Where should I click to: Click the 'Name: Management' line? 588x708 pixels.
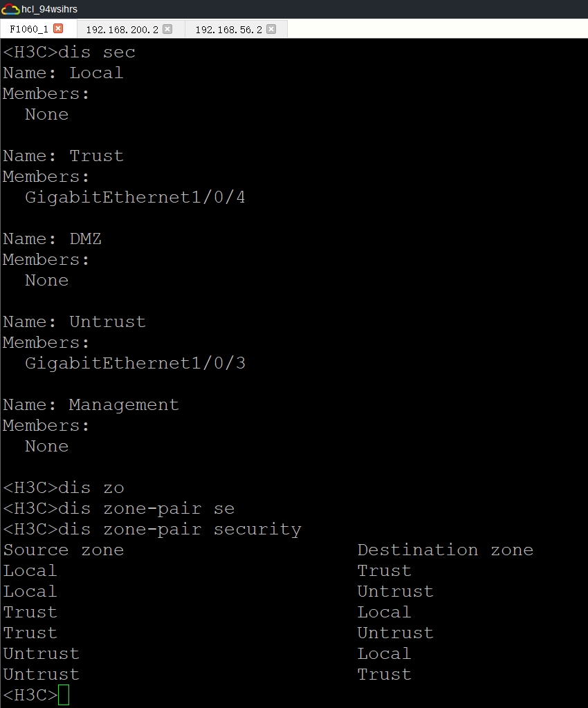pos(91,404)
